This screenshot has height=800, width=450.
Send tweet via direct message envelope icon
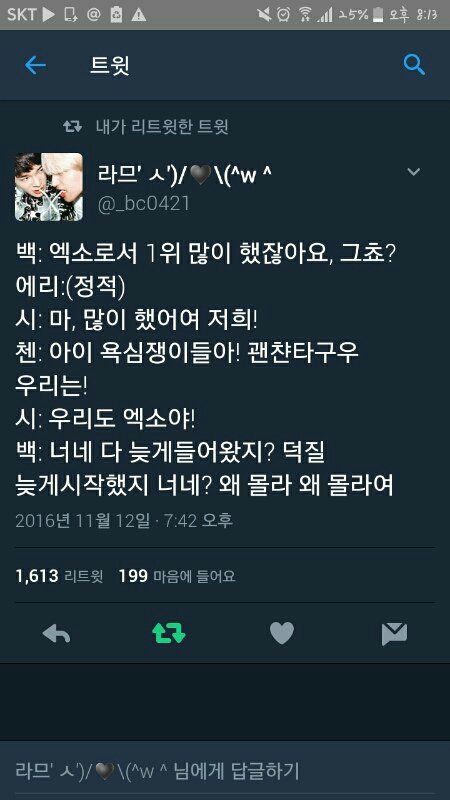394,634
